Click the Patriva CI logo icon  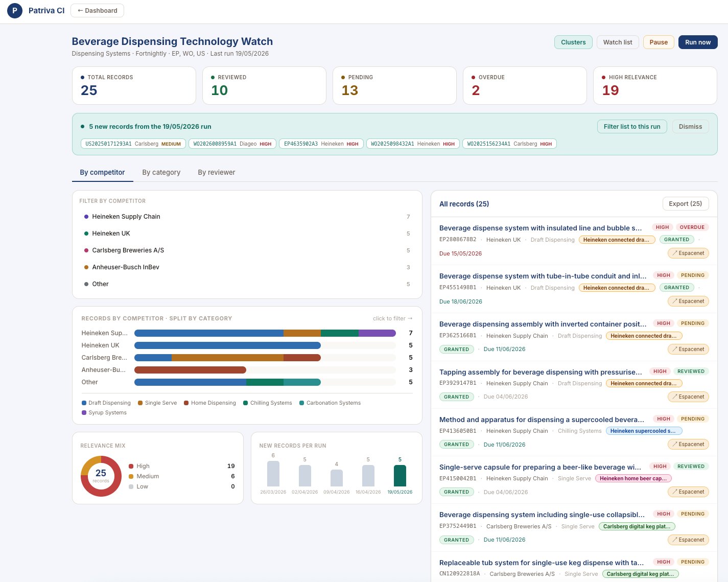[15, 10]
